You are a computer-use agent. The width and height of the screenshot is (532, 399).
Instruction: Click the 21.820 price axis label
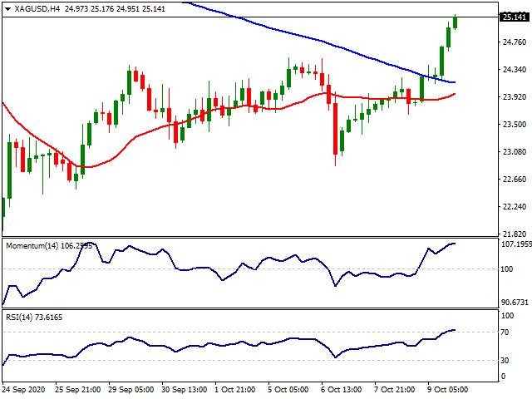515,234
